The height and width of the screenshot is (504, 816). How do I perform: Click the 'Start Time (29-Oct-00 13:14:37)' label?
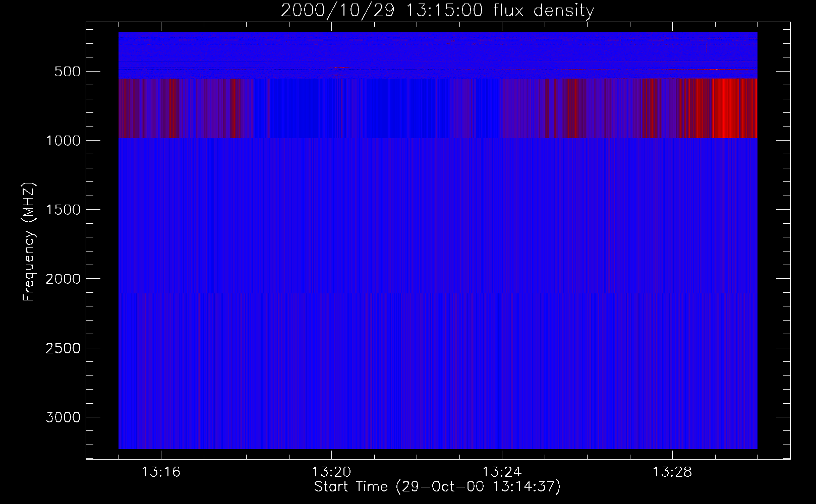point(437,487)
